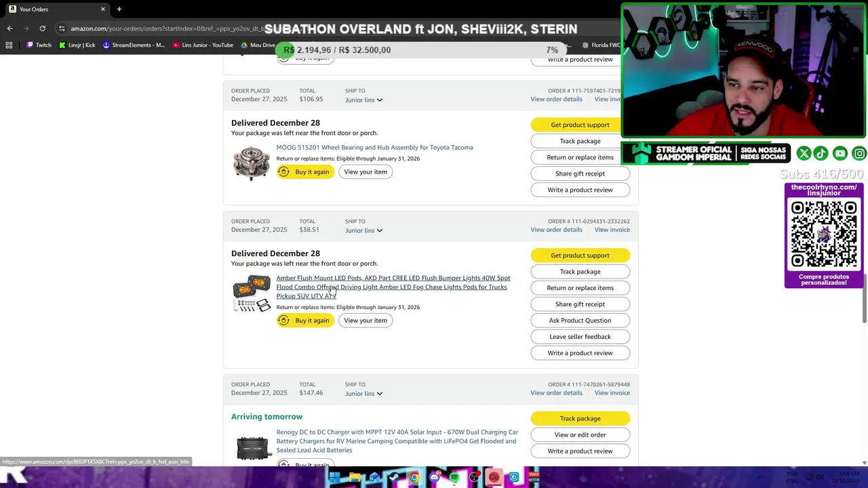Open the Linsjr | Kick bookmark
This screenshot has height=488, width=868.
(x=77, y=45)
